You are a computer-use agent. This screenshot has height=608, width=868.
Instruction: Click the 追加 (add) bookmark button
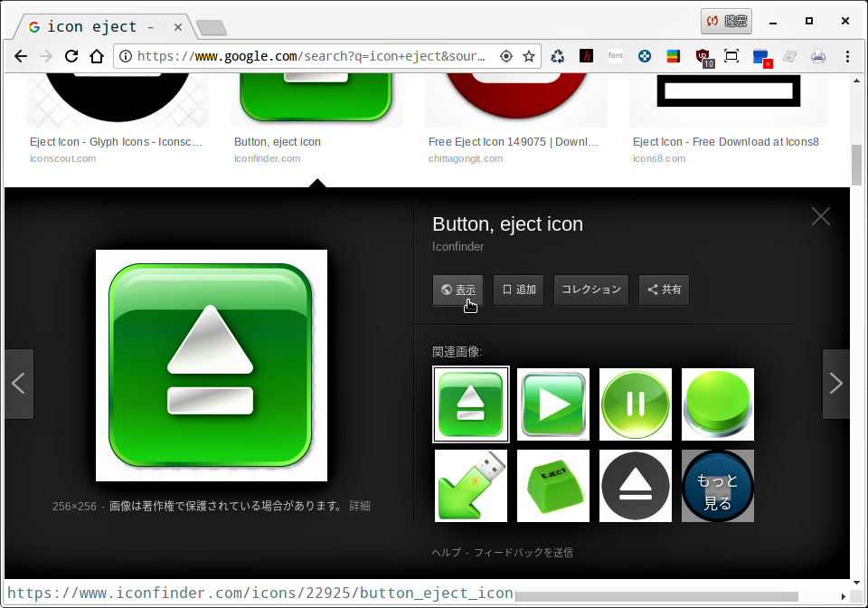(x=518, y=290)
